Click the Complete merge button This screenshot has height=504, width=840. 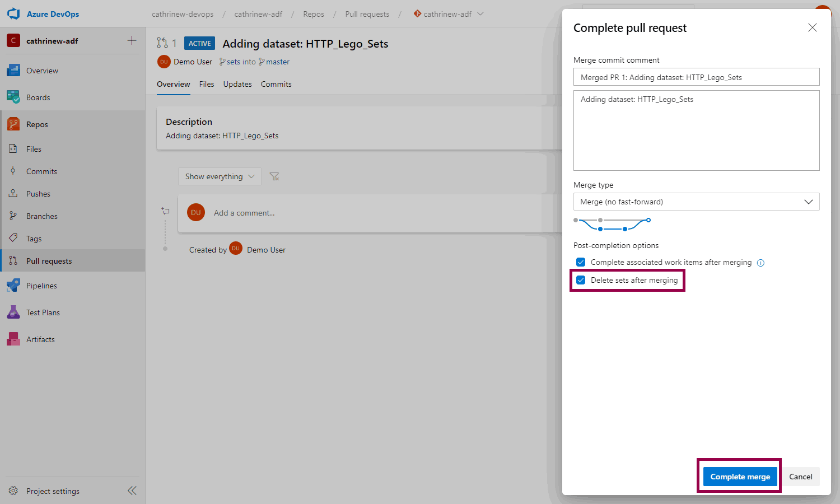point(740,477)
